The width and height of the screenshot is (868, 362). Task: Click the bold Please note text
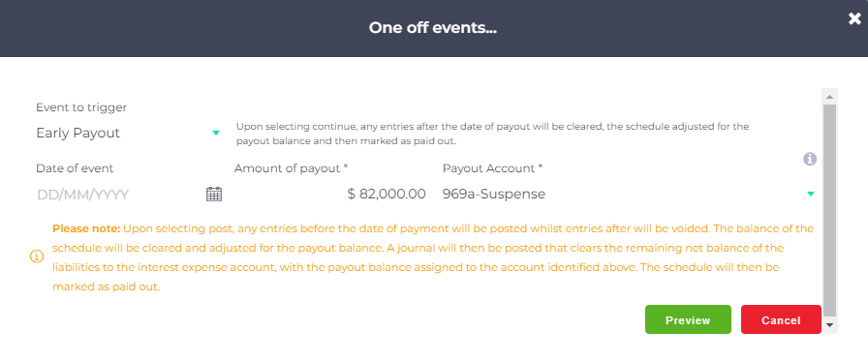(x=86, y=228)
